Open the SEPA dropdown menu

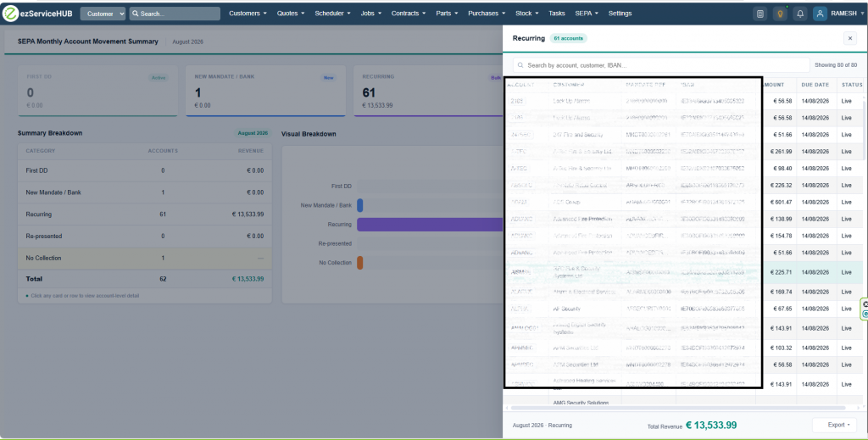(587, 14)
